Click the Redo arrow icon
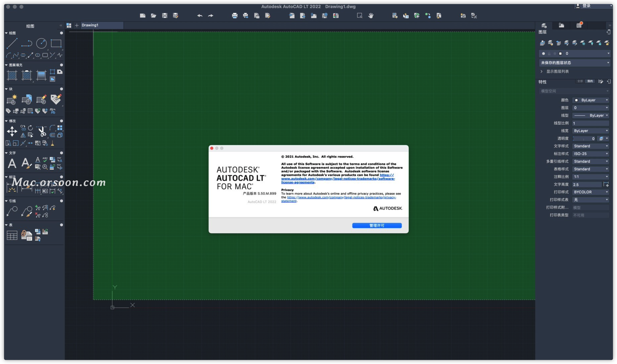This screenshot has width=617, height=364. (x=210, y=15)
